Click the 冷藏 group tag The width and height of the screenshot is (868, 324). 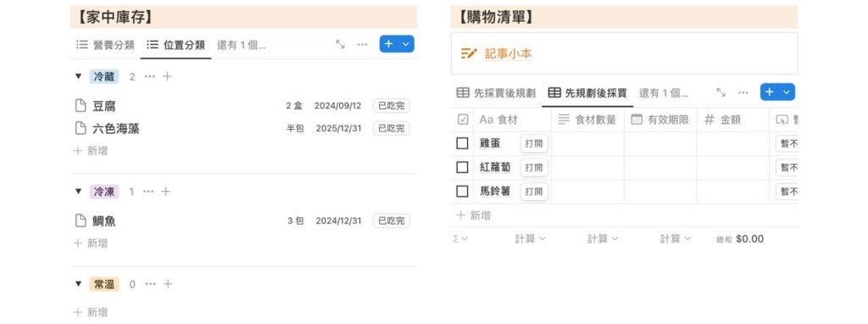click(x=104, y=76)
